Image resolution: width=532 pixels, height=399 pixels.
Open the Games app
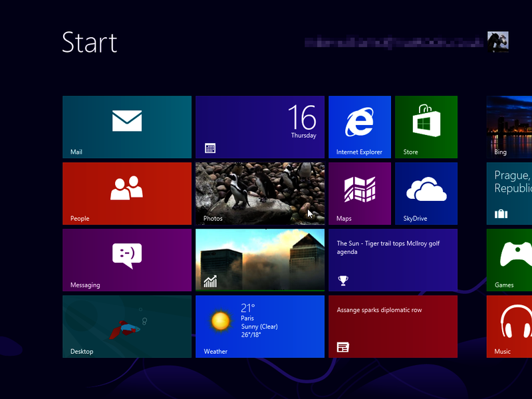tap(509, 259)
